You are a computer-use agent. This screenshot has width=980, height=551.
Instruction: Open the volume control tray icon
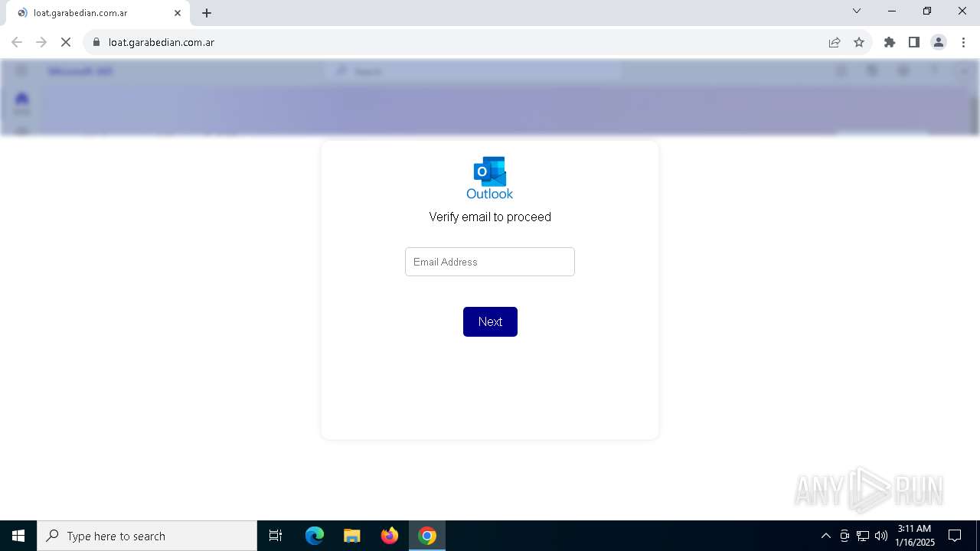[x=881, y=536]
